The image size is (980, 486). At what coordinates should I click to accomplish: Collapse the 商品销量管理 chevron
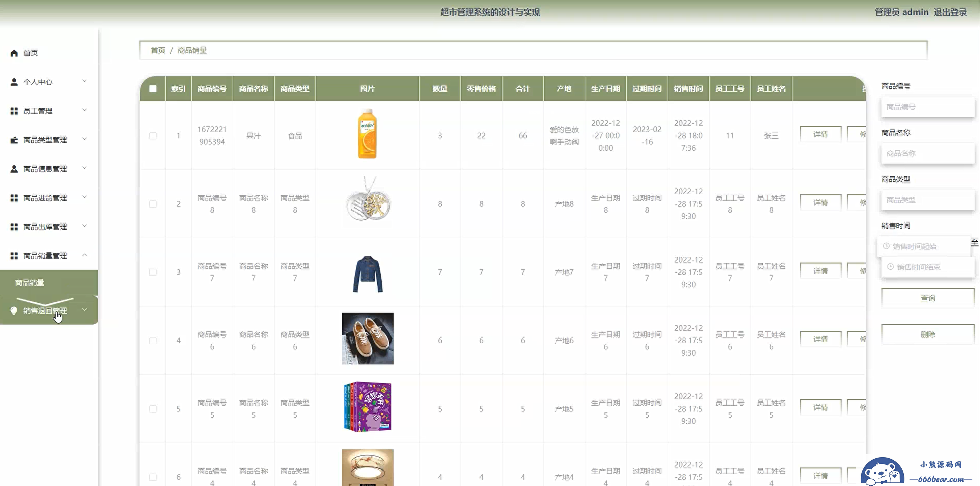(85, 255)
